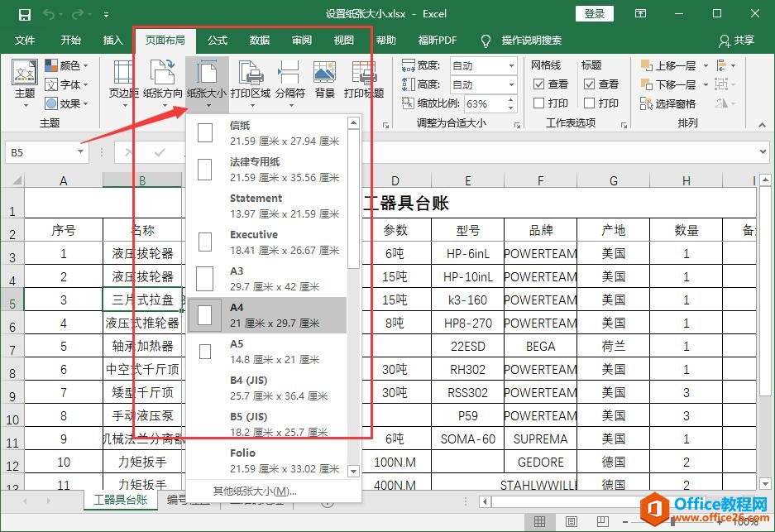775x532 pixels.
Task: Open the 分隔符 breaks button
Action: click(290, 83)
